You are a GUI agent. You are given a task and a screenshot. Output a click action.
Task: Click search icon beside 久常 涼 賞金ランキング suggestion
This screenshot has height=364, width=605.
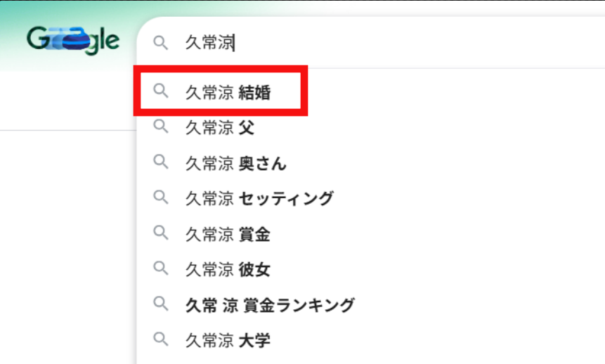[161, 305]
